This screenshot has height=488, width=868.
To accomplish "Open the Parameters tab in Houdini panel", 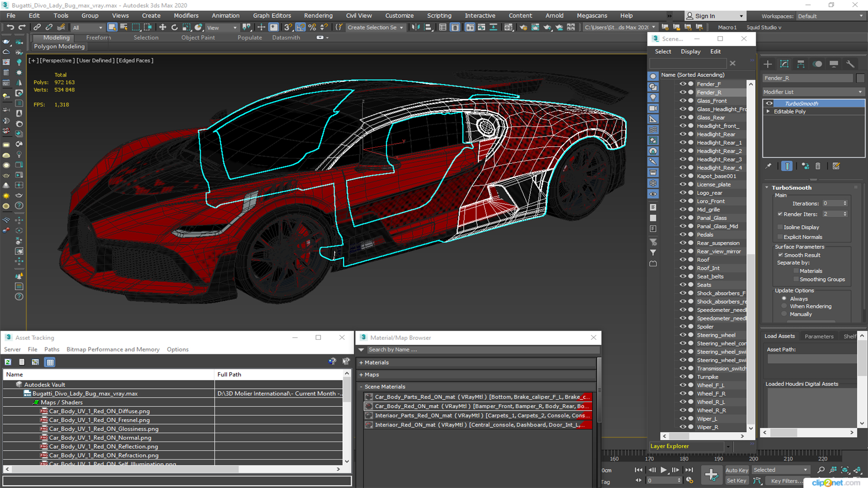I will (x=819, y=336).
